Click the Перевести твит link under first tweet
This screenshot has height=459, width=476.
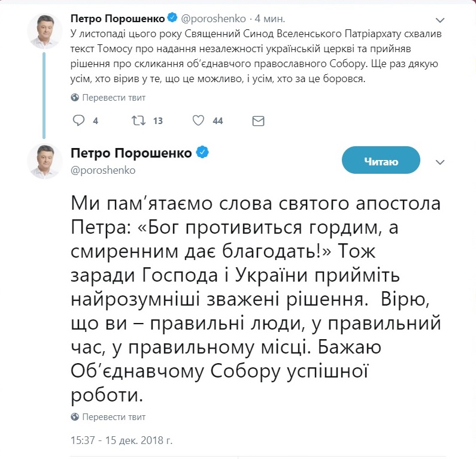click(113, 97)
